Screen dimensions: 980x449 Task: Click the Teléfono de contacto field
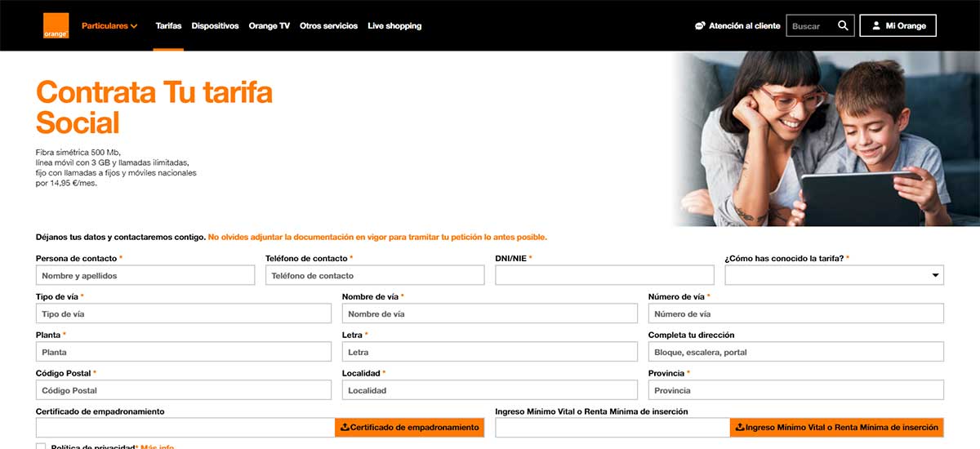[x=375, y=276]
